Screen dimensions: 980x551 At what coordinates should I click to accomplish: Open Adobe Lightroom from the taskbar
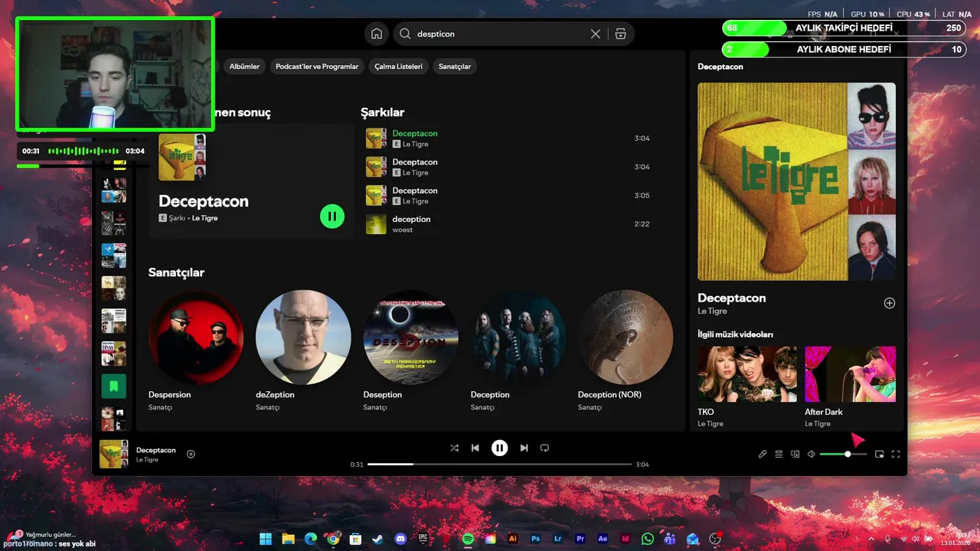click(558, 539)
